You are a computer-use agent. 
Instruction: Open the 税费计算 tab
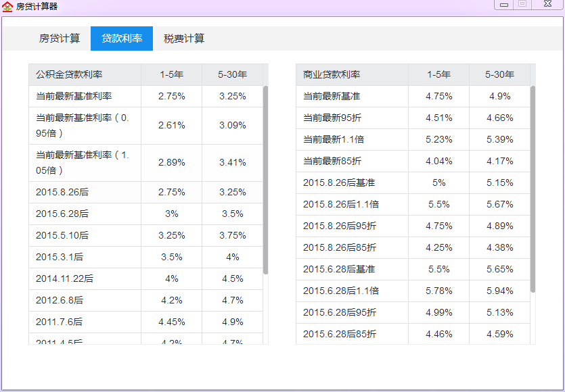(184, 39)
